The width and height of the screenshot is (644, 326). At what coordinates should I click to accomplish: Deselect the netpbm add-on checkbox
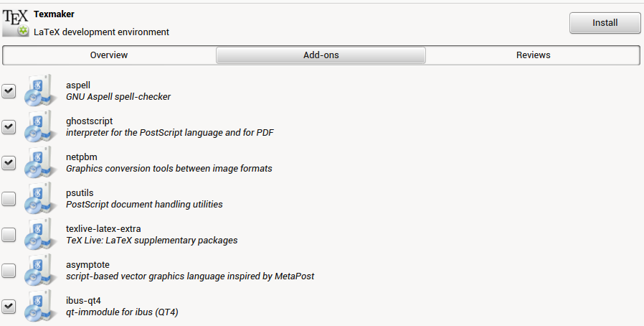[9, 163]
